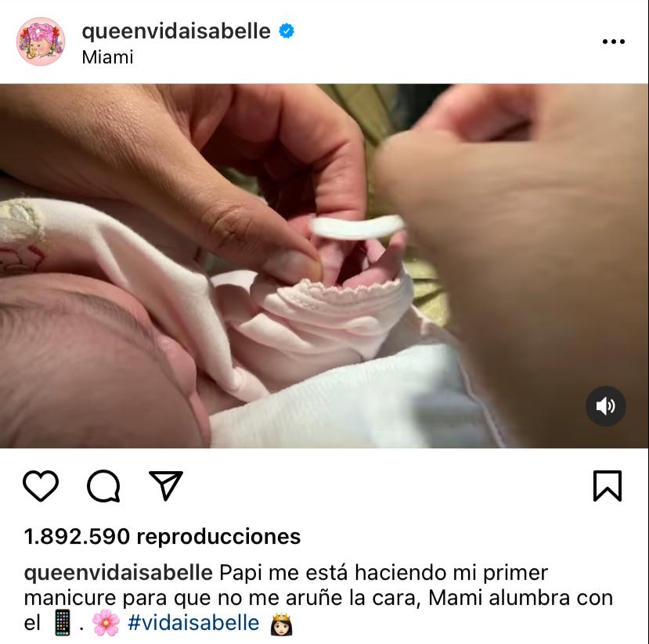View the Miami location tag
649x644 pixels.
107,57
